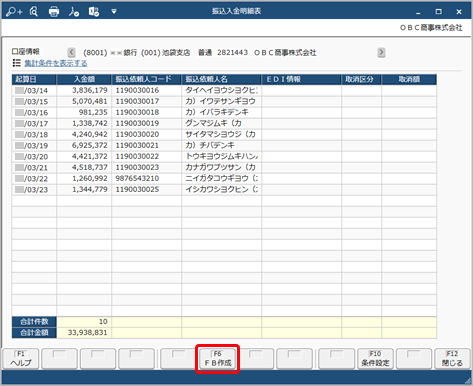Screen dimensions: 473x386
Task: Click the Excel export icon
Action: 94,12
